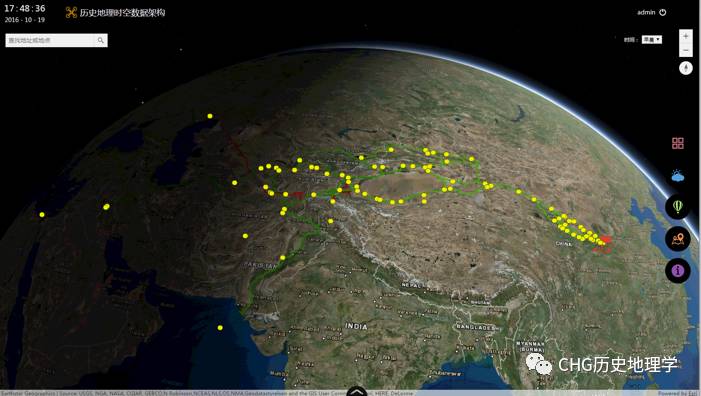Click the admin power logout icon
The width and height of the screenshot is (701, 396).
point(663,13)
